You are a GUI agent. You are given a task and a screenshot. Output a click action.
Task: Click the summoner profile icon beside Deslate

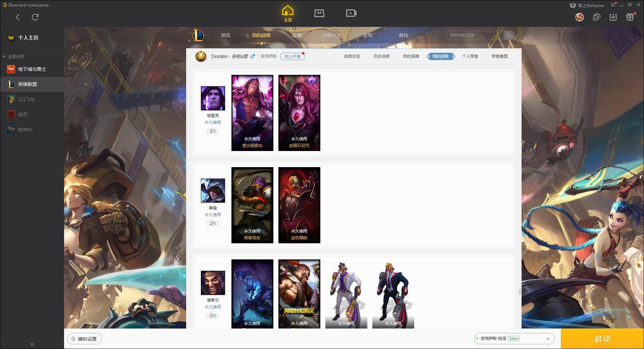coord(201,56)
